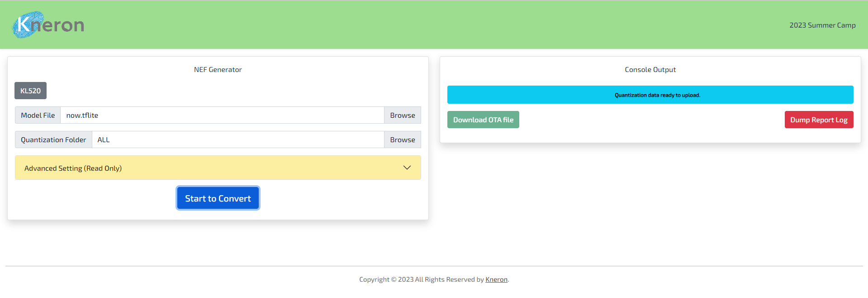The width and height of the screenshot is (868, 298).
Task: Click the Console Output panel title
Action: 650,69
